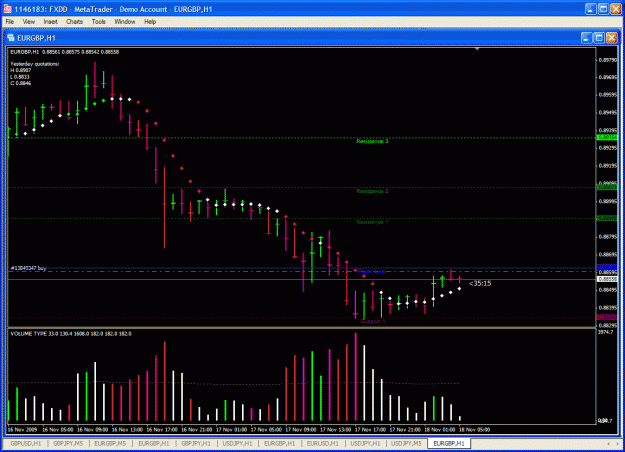The image size is (625, 452).
Task: Select the #13049347 buy order line label
Action: [x=29, y=268]
